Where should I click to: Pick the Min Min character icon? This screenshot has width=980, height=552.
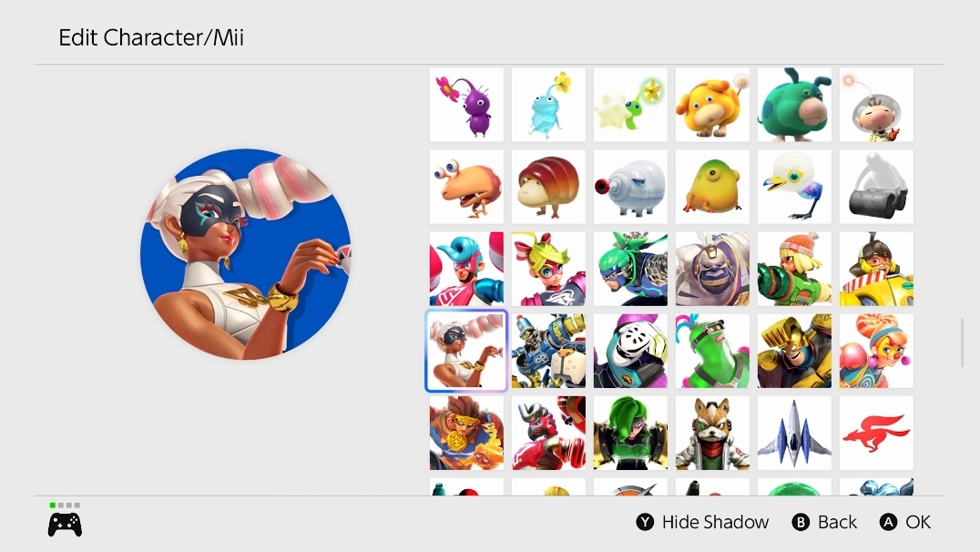tap(794, 269)
